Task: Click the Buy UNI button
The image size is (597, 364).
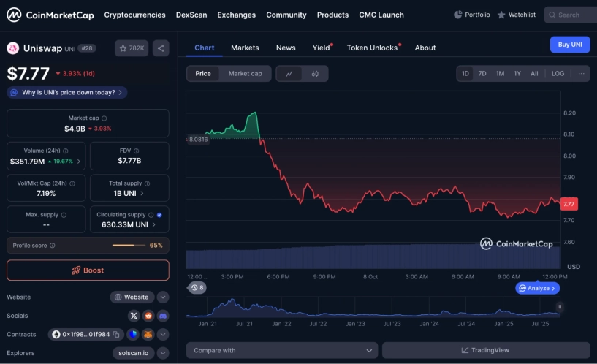Action: pos(569,45)
